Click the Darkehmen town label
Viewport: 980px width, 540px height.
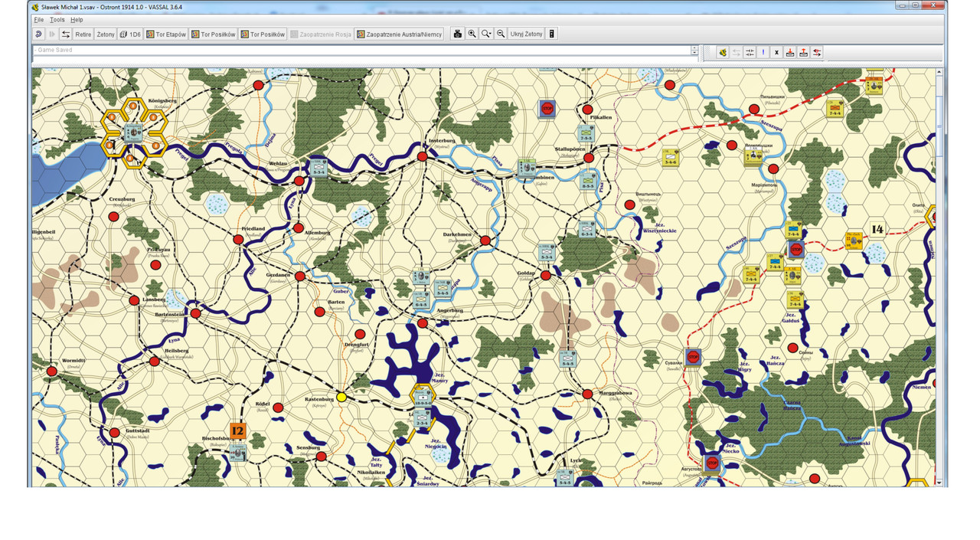tap(457, 234)
